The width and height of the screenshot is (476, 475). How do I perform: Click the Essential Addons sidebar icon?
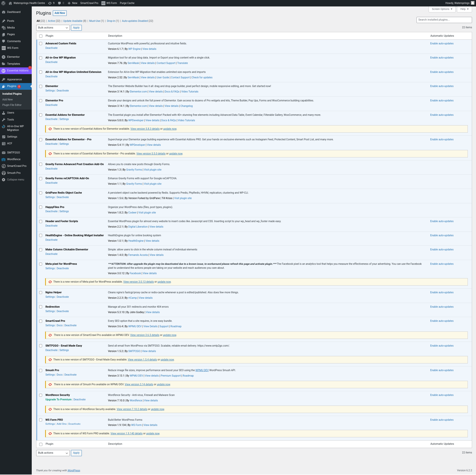click(x=3, y=71)
